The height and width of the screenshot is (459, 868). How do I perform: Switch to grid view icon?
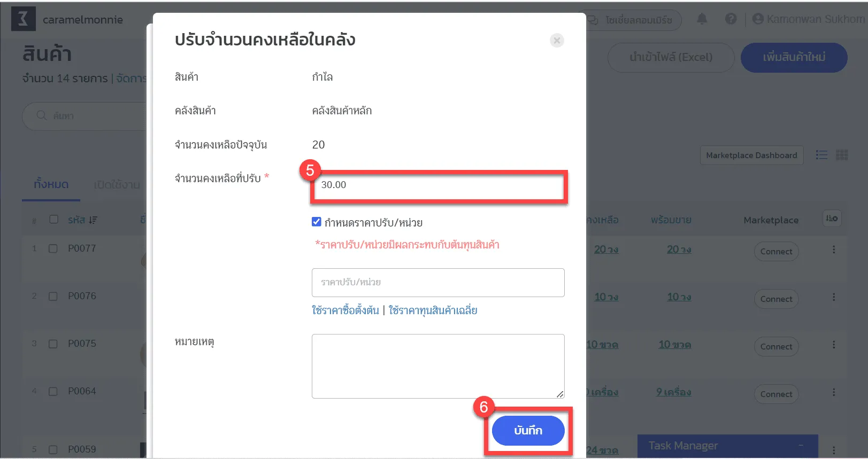[842, 155]
